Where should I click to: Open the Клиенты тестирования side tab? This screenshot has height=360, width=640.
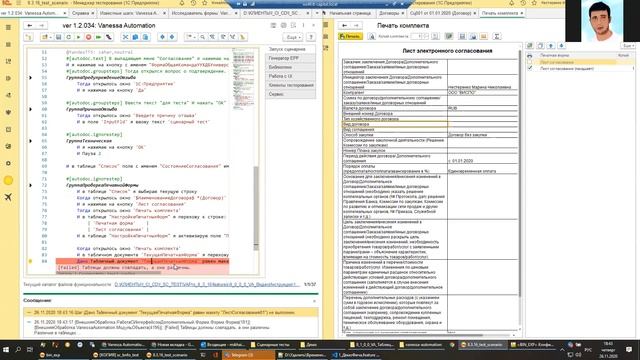click(291, 85)
